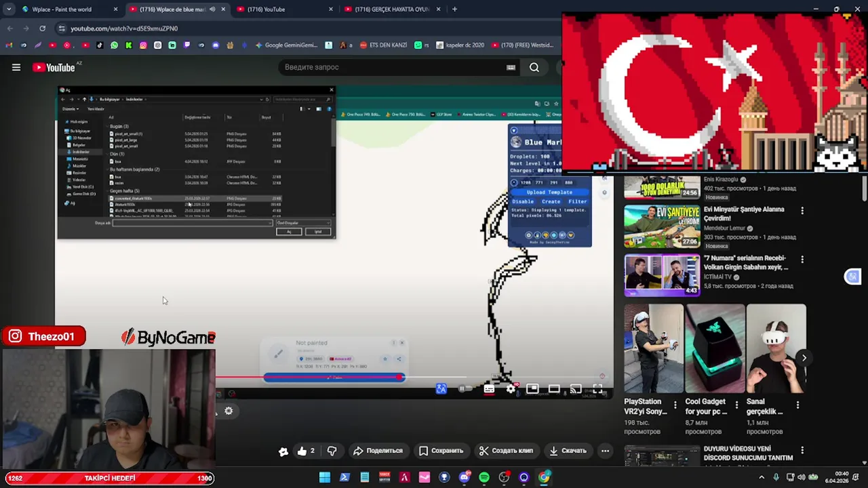Open the ETS DEN KANZİ bookmark
This screenshot has height=488, width=868.
click(383, 45)
